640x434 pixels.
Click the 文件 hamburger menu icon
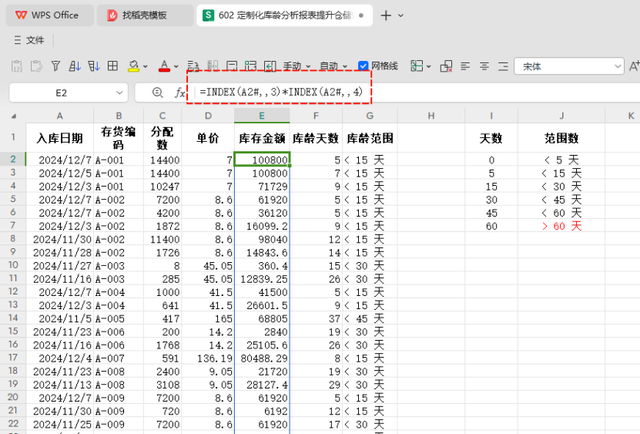[18, 40]
